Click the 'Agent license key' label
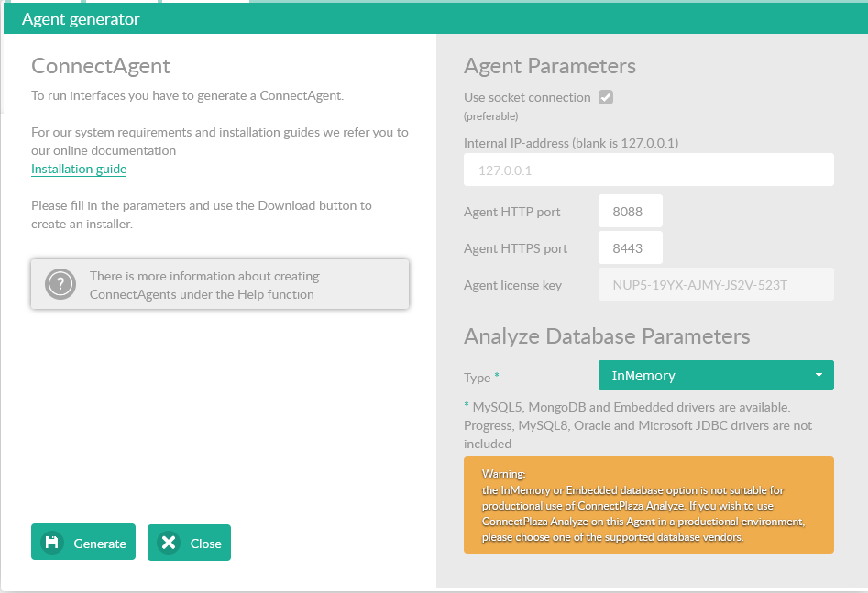 tap(512, 285)
